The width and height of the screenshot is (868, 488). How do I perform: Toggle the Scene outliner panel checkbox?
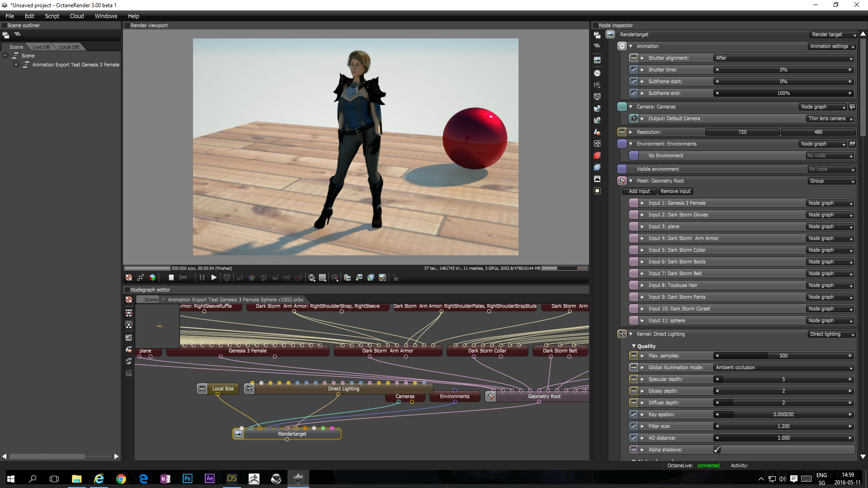4,25
